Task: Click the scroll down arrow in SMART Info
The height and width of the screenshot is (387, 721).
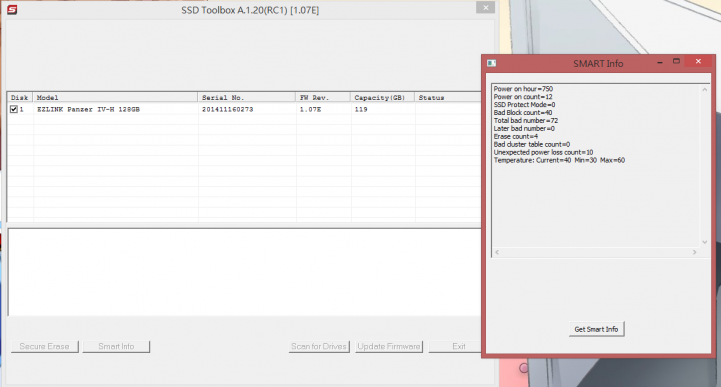Action: pyautogui.click(x=704, y=242)
